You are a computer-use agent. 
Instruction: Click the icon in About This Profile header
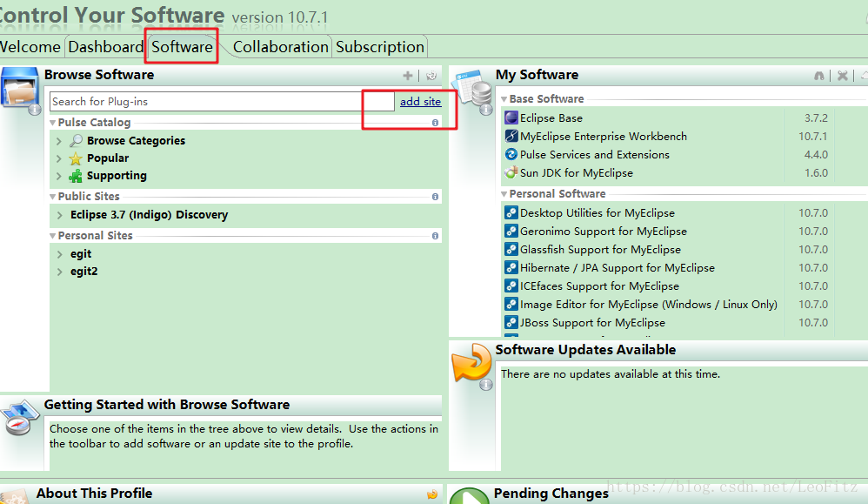[x=431, y=494]
